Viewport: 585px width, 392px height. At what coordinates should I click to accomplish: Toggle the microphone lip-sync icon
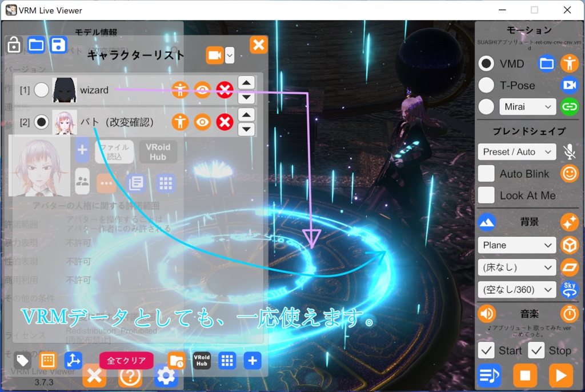point(570,151)
